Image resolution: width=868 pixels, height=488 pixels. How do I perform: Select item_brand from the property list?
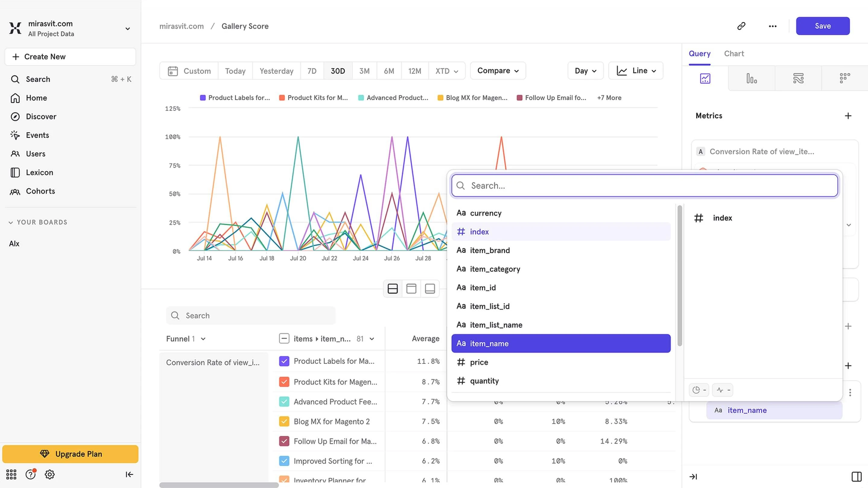pos(489,250)
